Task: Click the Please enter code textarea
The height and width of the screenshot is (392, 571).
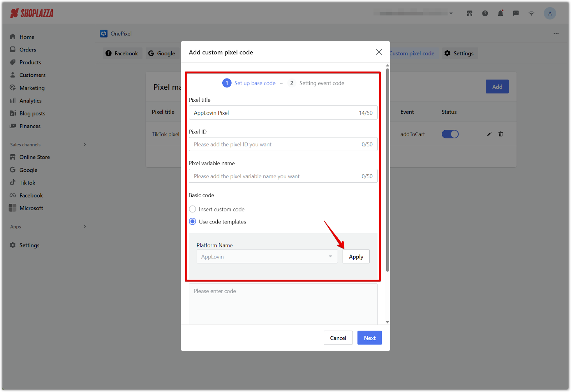Action: (x=283, y=304)
